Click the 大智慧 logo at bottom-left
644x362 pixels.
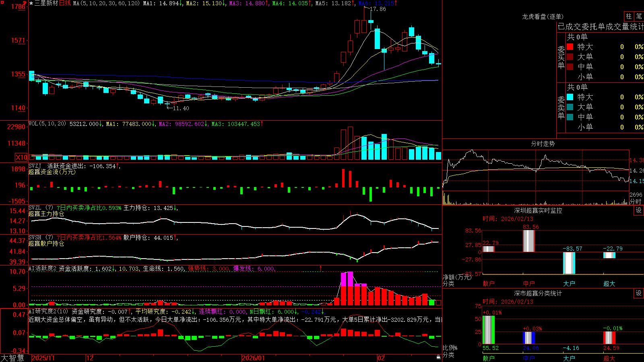[x=12, y=358]
